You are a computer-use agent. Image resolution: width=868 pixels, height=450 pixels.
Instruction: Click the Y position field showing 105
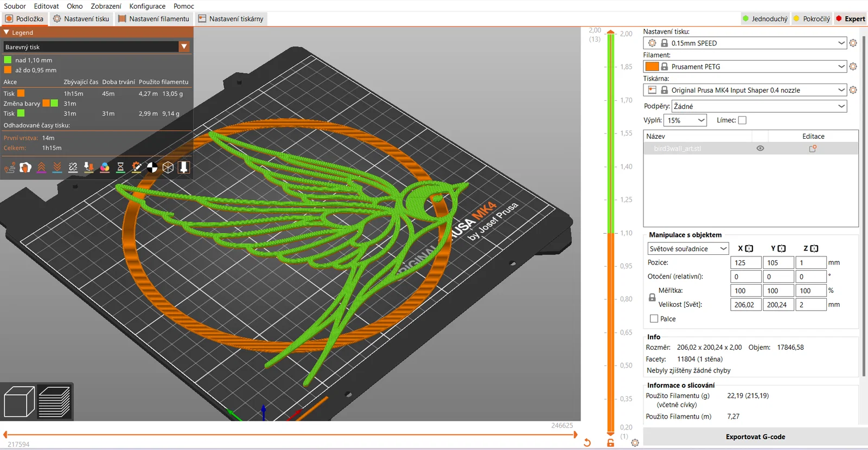pyautogui.click(x=778, y=262)
